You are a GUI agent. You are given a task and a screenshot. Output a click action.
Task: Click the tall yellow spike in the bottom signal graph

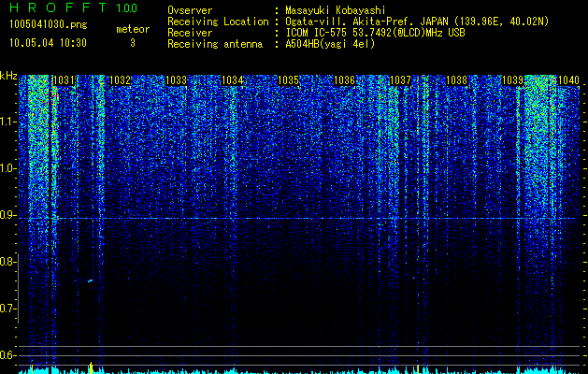pos(91,367)
